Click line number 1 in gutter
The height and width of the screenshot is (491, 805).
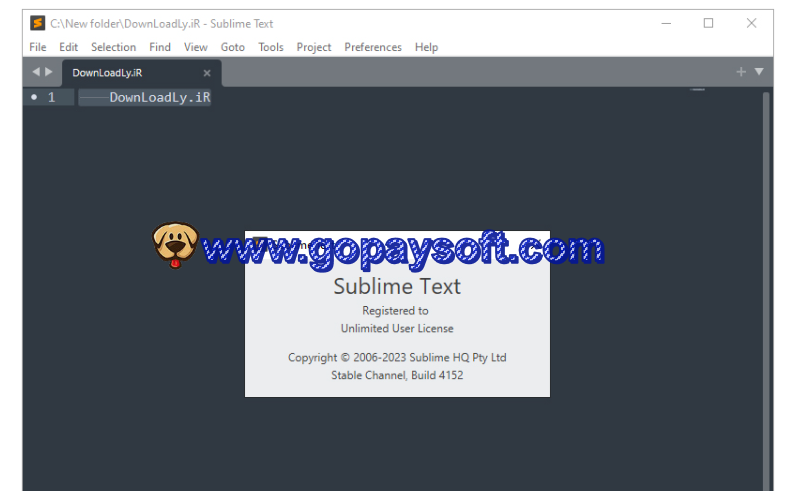point(51,97)
